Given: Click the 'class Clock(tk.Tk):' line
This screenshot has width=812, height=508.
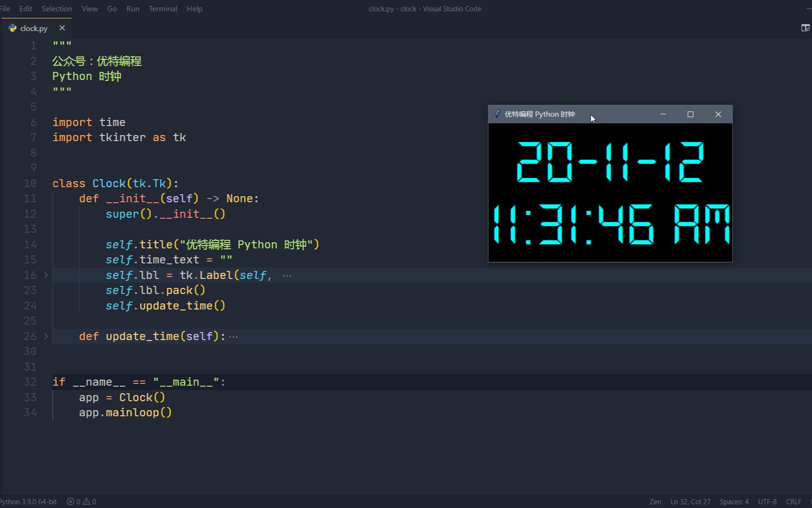Looking at the screenshot, I should tap(116, 183).
